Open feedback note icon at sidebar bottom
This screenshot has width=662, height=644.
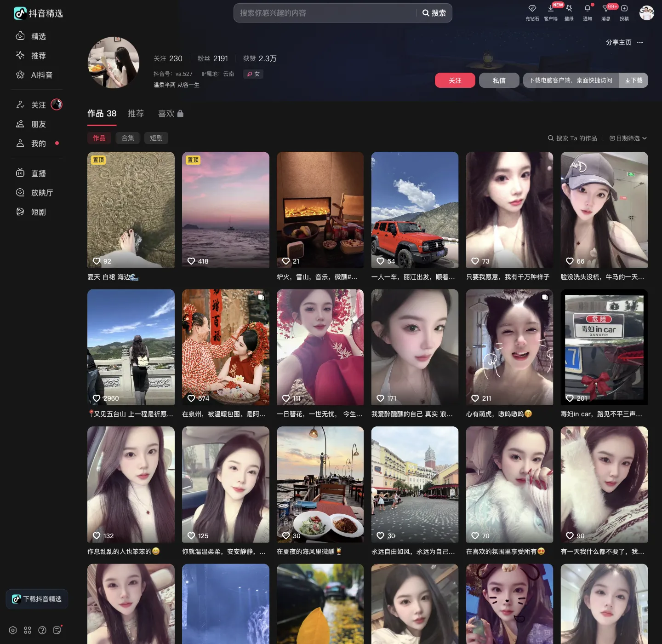point(57,630)
